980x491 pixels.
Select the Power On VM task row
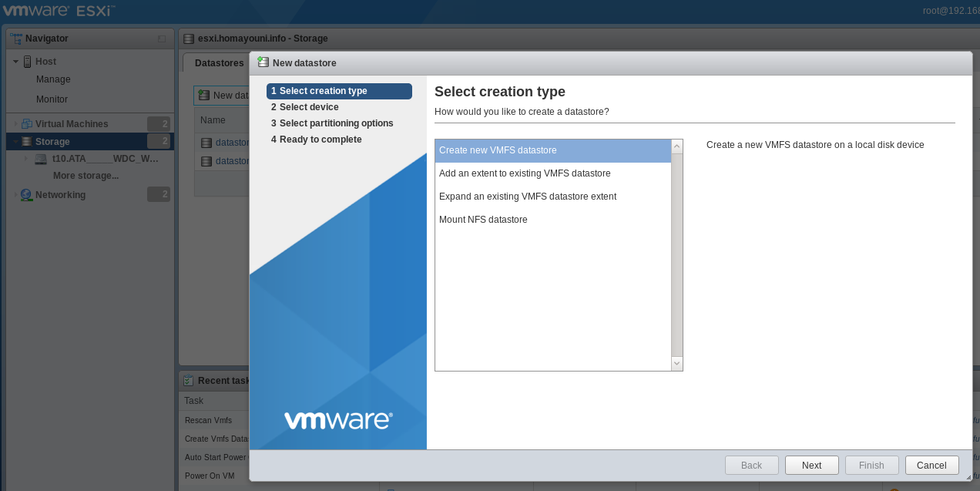tap(215, 476)
